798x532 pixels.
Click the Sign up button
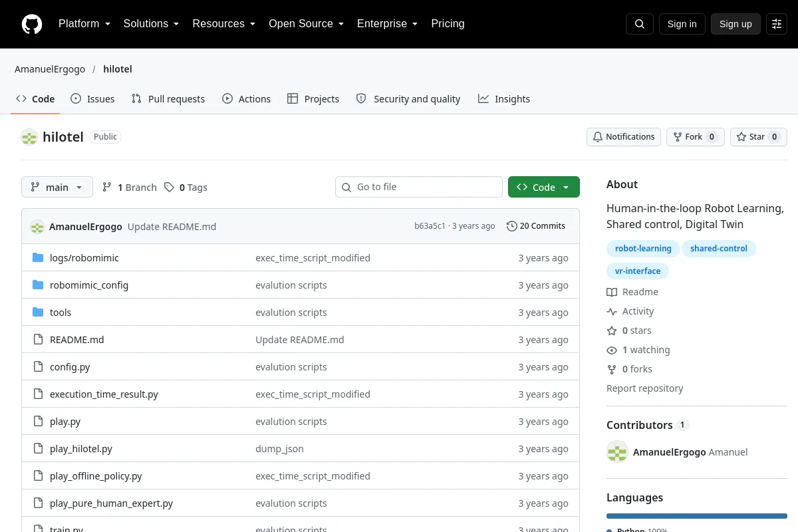coord(735,24)
